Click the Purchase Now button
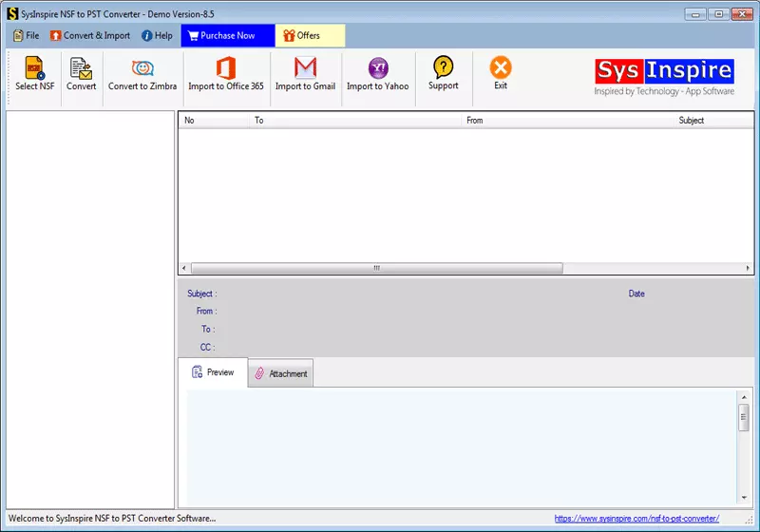The width and height of the screenshot is (760, 532). 228,35
